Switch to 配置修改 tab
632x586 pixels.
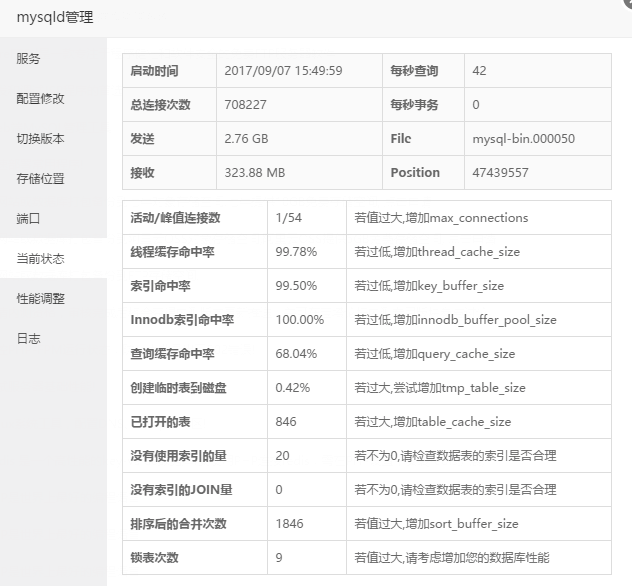[x=40, y=98]
